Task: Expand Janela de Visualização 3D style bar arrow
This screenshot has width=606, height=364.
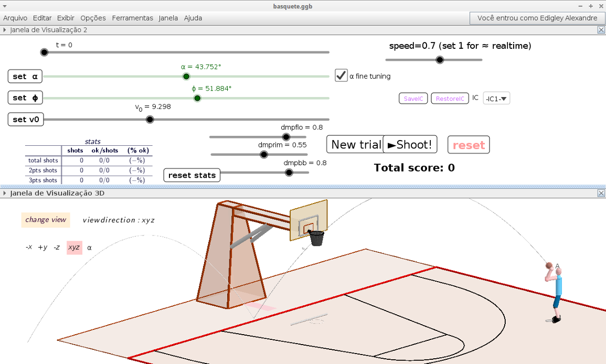Action: tap(4, 193)
